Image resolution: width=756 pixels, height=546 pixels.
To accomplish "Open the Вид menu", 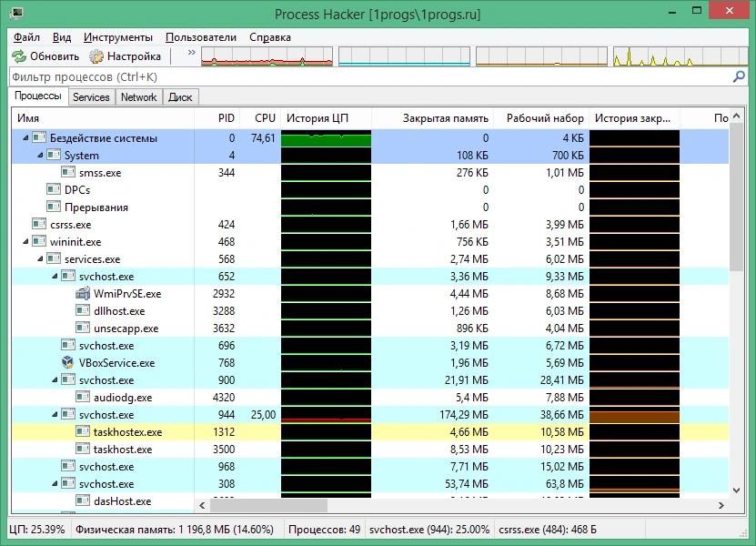I will click(x=62, y=37).
